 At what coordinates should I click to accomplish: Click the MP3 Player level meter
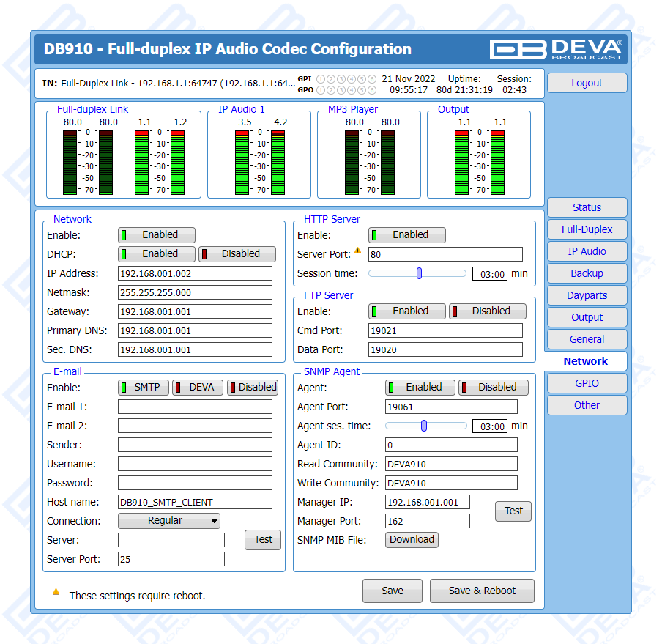tap(370, 162)
